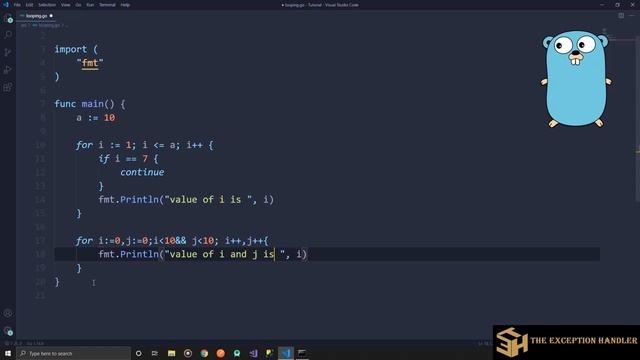Switch to VS Code in taskbar
640x360 pixels.
point(286,353)
